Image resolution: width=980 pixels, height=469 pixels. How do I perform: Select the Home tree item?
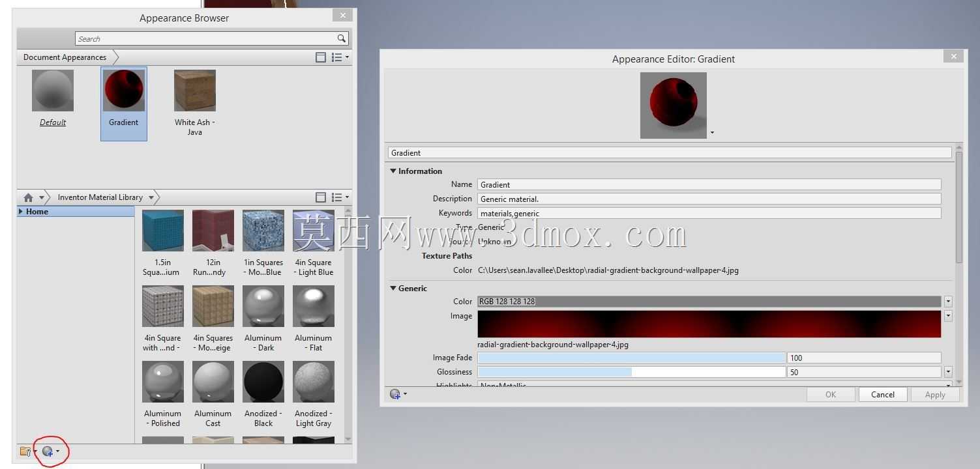pos(37,212)
